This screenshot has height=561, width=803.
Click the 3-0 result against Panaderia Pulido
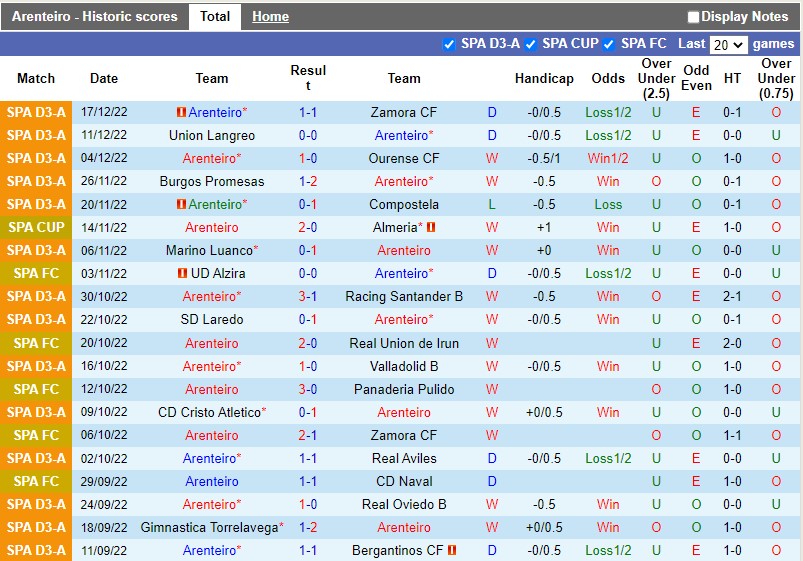point(308,389)
